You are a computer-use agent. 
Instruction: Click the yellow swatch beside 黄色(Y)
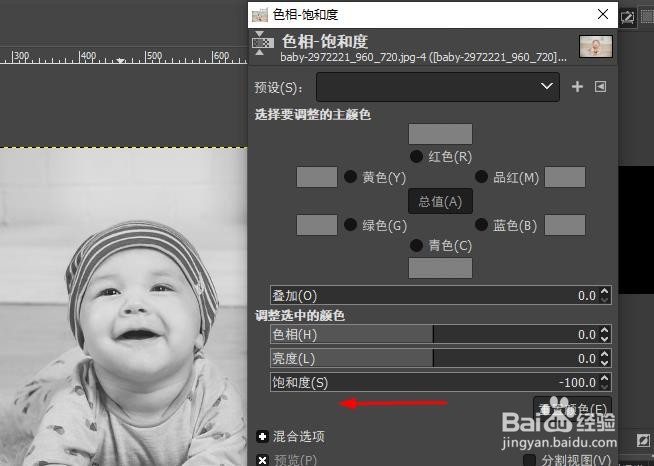(317, 177)
